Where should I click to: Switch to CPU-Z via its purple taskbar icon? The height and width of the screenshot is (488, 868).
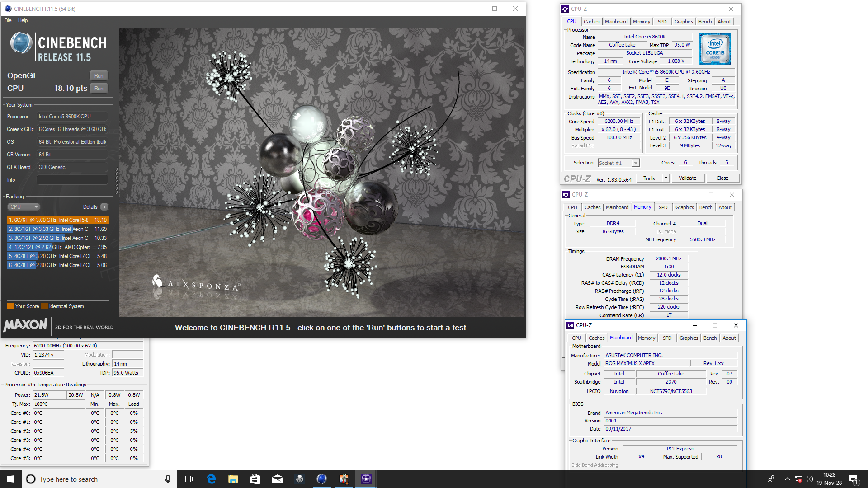(366, 479)
